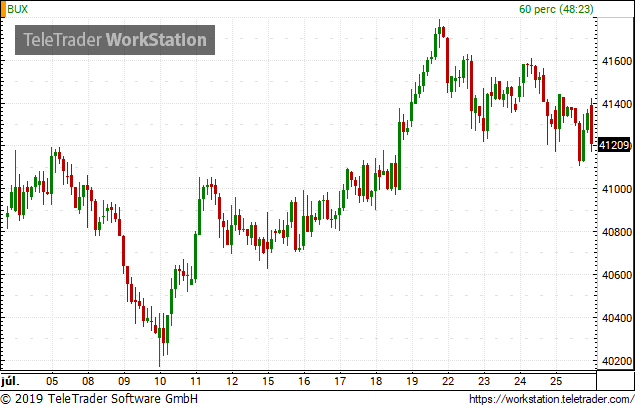Click the orange marker beside BUX
635x408 pixels.
(3, 9)
